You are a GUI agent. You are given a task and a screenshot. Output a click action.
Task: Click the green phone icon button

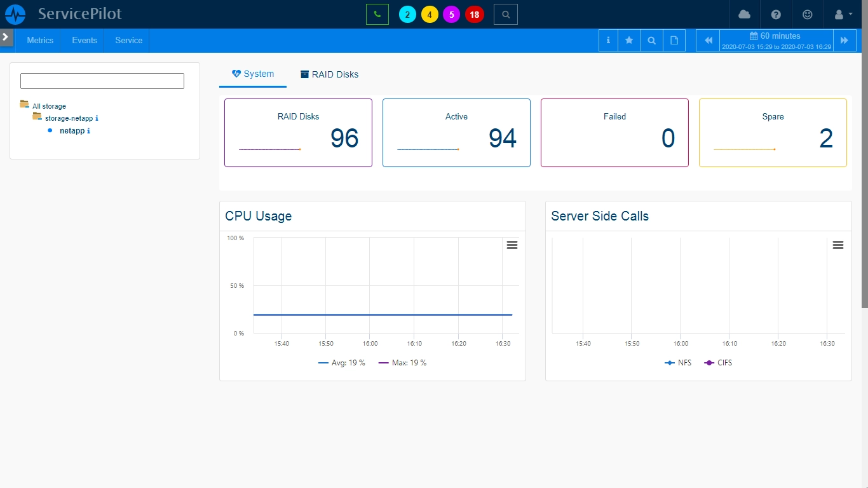[x=377, y=14]
